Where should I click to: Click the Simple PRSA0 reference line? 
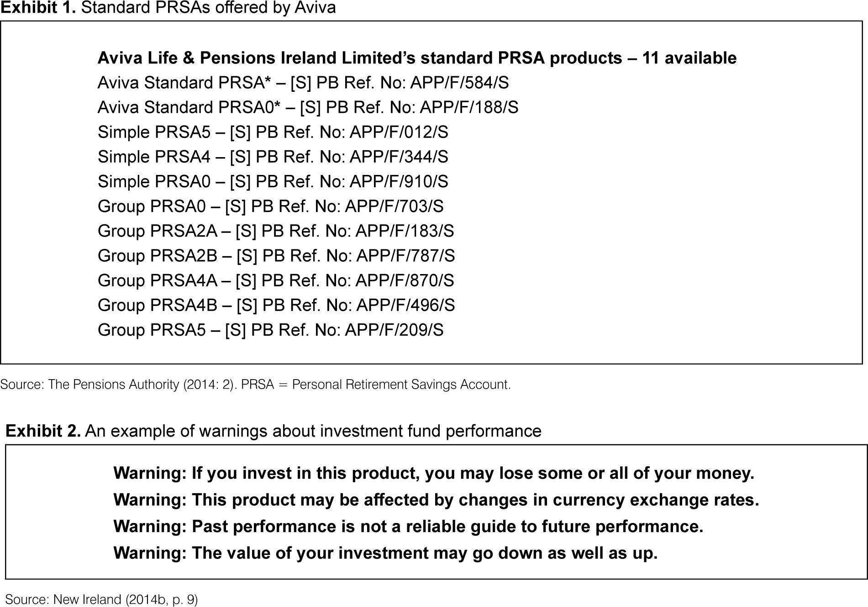coord(273,181)
